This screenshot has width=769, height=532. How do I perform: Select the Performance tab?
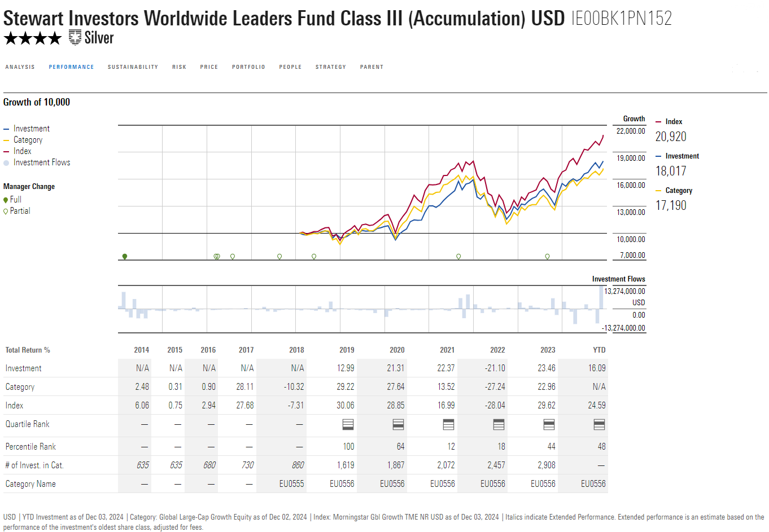pyautogui.click(x=72, y=67)
